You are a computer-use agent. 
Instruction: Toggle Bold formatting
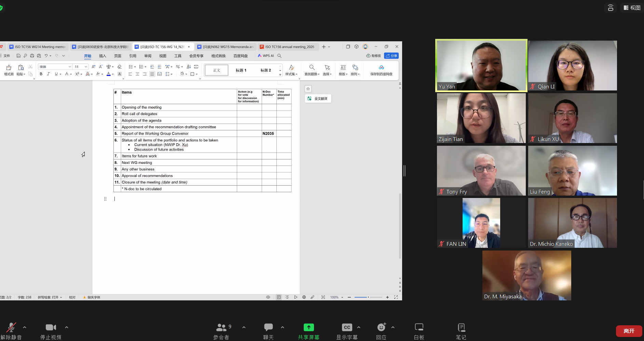click(41, 74)
